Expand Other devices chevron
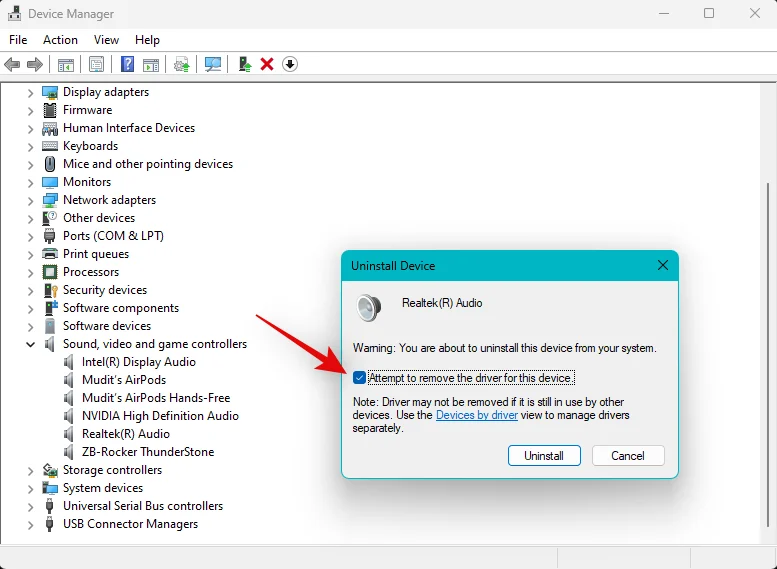Screen dimensions: 777x569 (30, 219)
